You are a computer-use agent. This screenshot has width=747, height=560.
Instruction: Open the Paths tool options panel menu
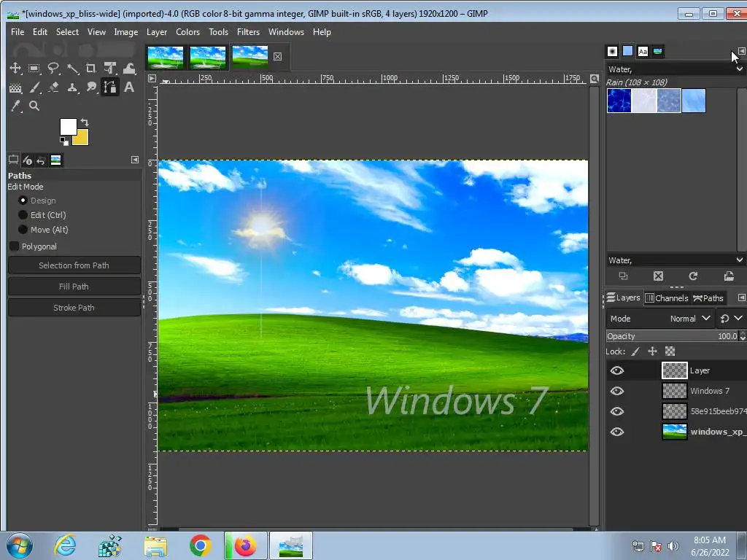135,160
